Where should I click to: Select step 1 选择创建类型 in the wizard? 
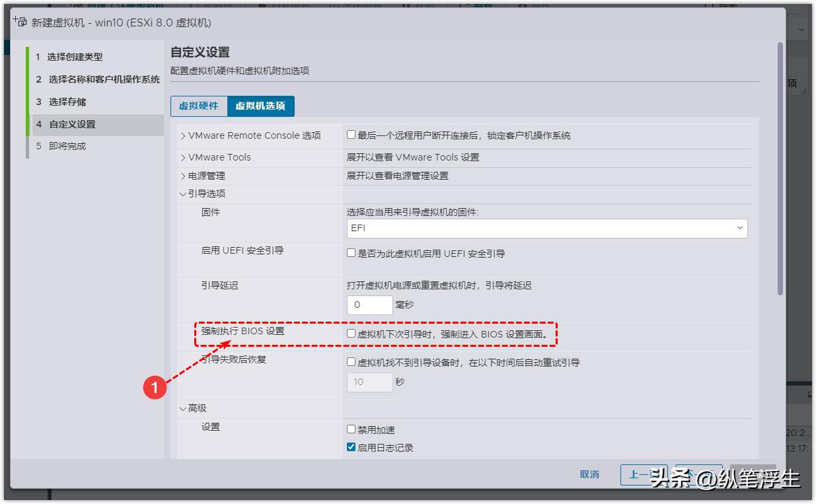pos(73,57)
